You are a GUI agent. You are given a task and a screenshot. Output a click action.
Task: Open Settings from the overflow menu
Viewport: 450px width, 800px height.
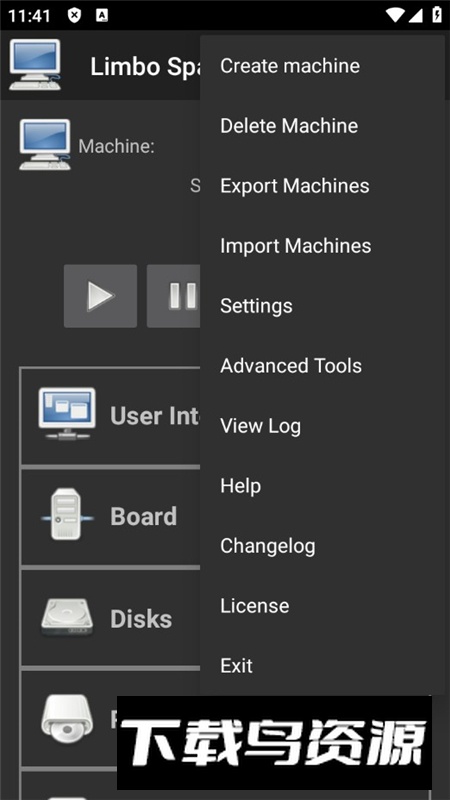point(322,306)
